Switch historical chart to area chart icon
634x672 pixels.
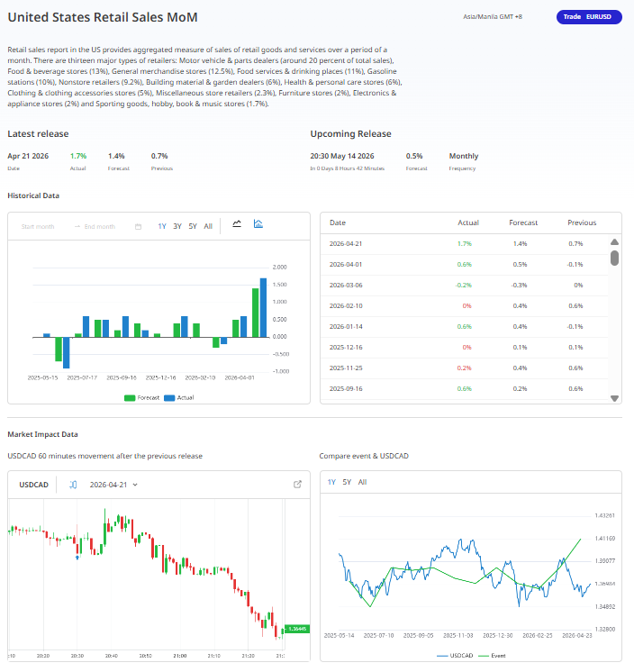pos(258,223)
